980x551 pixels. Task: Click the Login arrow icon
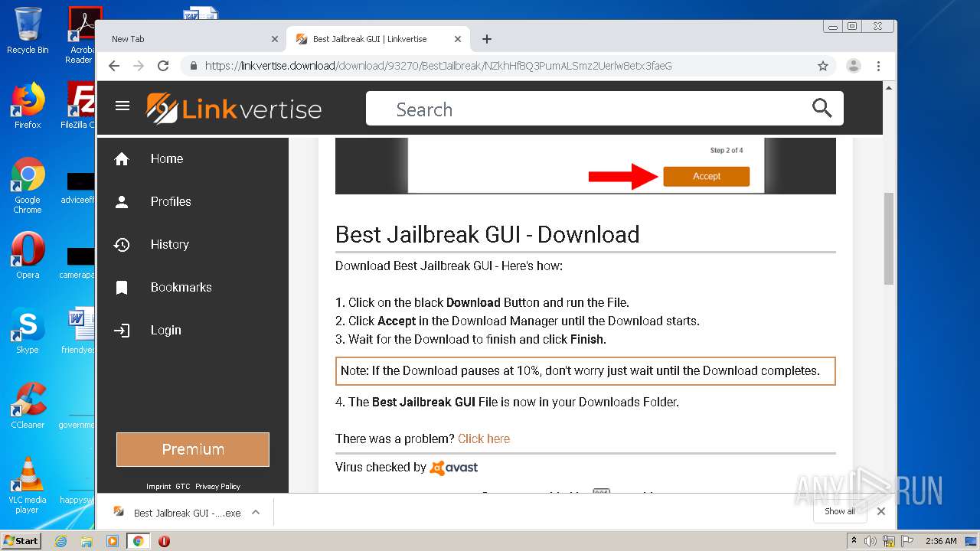[x=122, y=330]
